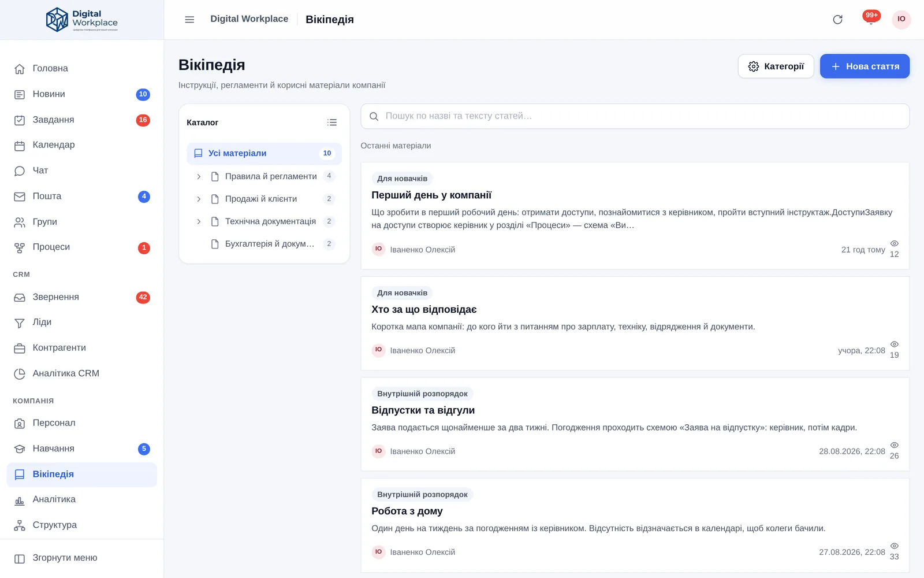Expand the Продажі й клієнти category
This screenshot has height=578, width=924.
pos(199,199)
